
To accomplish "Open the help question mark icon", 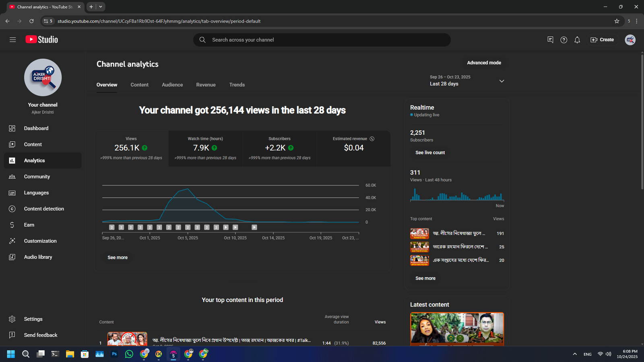I will click(563, 40).
